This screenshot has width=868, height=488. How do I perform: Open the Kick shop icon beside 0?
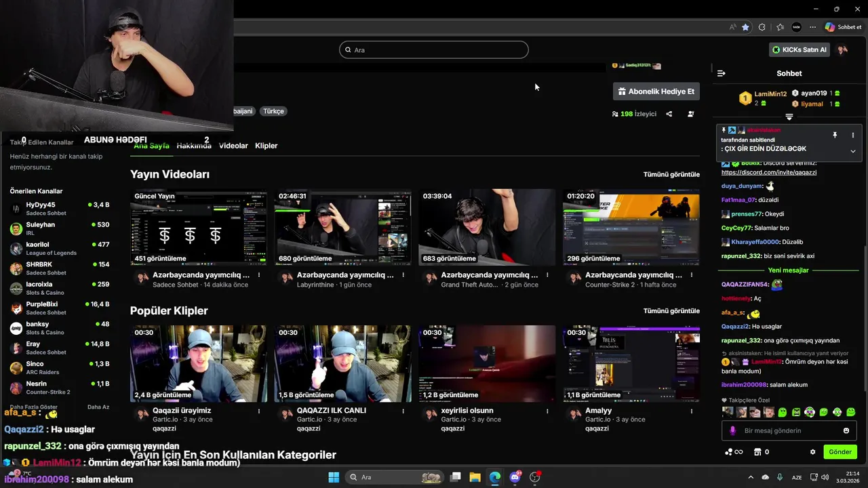(x=757, y=452)
